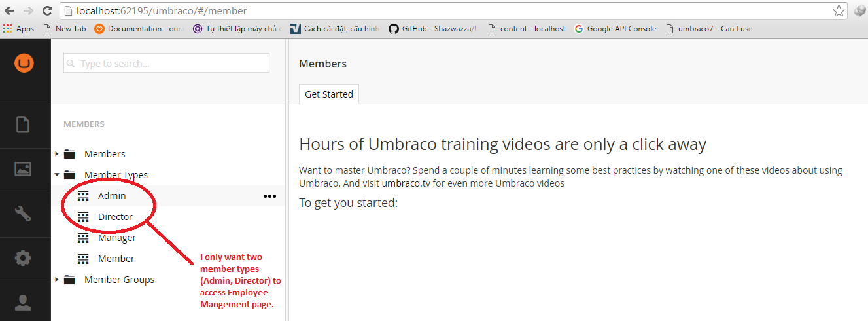
Task: Open the content - localhost bookmark
Action: pyautogui.click(x=527, y=29)
